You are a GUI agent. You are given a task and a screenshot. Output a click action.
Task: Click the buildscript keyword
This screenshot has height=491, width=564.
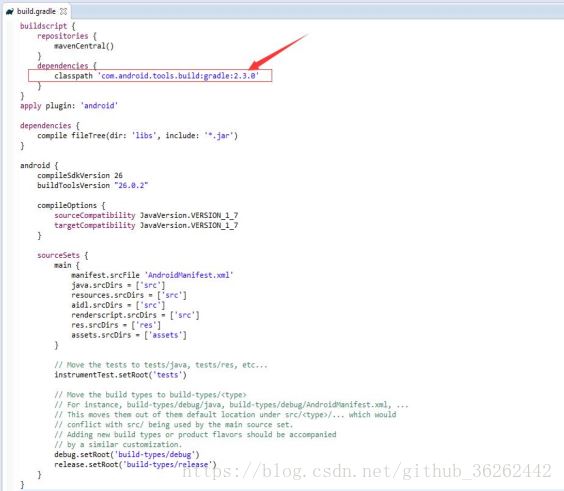coord(43,26)
